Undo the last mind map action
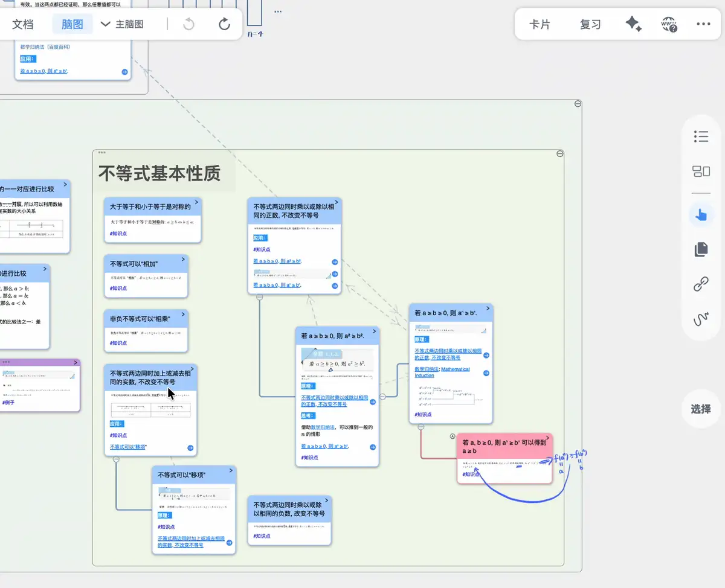 pyautogui.click(x=188, y=24)
